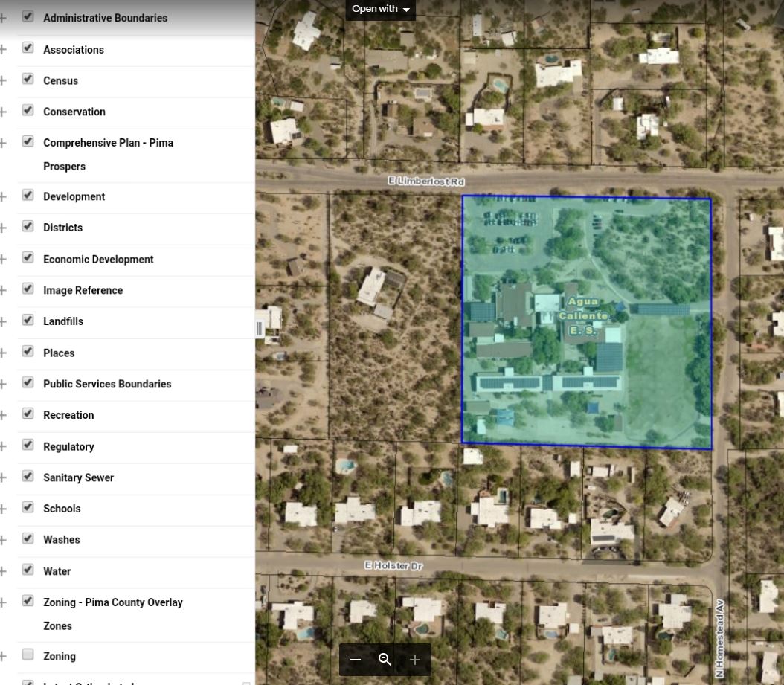Disable the Washes layer checkbox
Image resolution: width=784 pixels, height=685 pixels.
click(28, 539)
